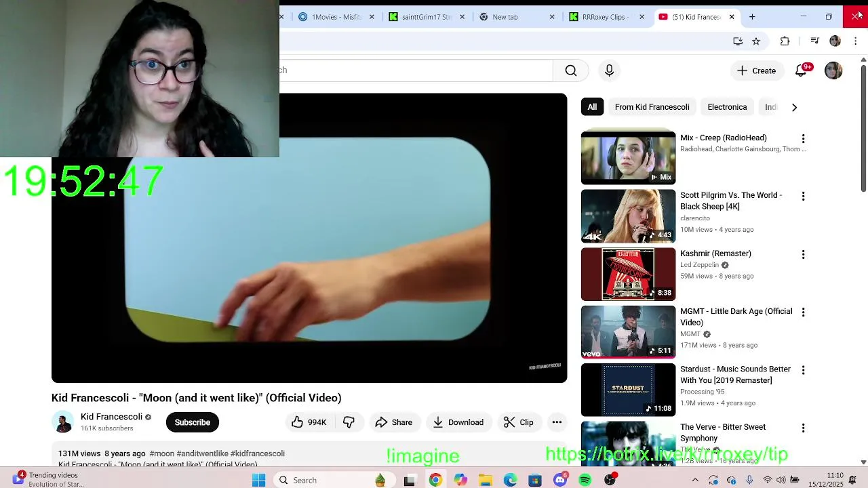868x488 pixels.
Task: Open the video's more actions ellipsis menu
Action: click(557, 422)
